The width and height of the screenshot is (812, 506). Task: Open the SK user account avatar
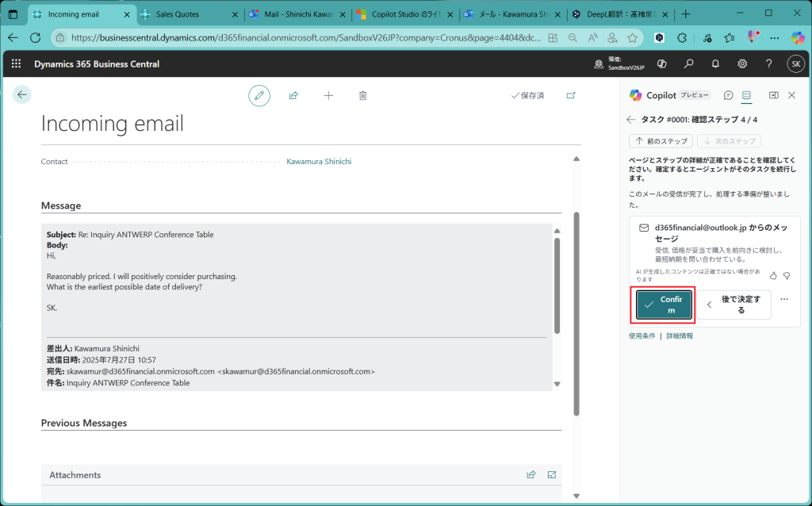pyautogui.click(x=796, y=63)
